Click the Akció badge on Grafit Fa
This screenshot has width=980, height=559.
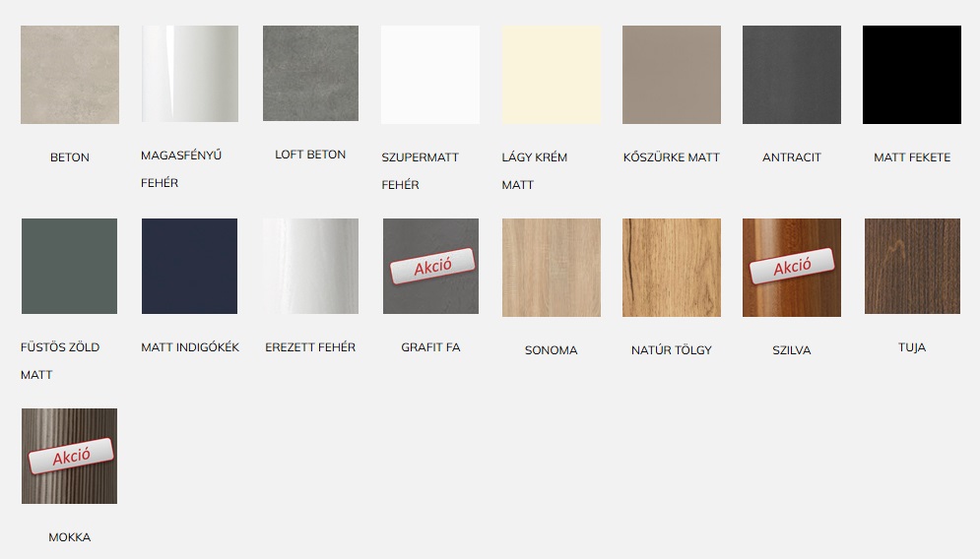432,266
